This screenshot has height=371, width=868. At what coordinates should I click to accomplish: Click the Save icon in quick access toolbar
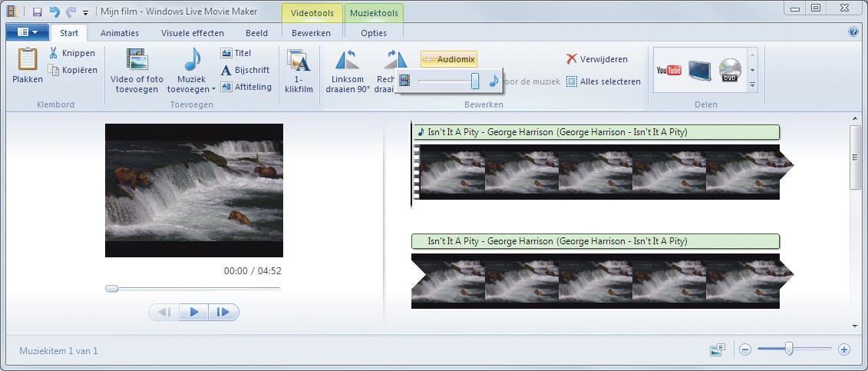coord(38,12)
